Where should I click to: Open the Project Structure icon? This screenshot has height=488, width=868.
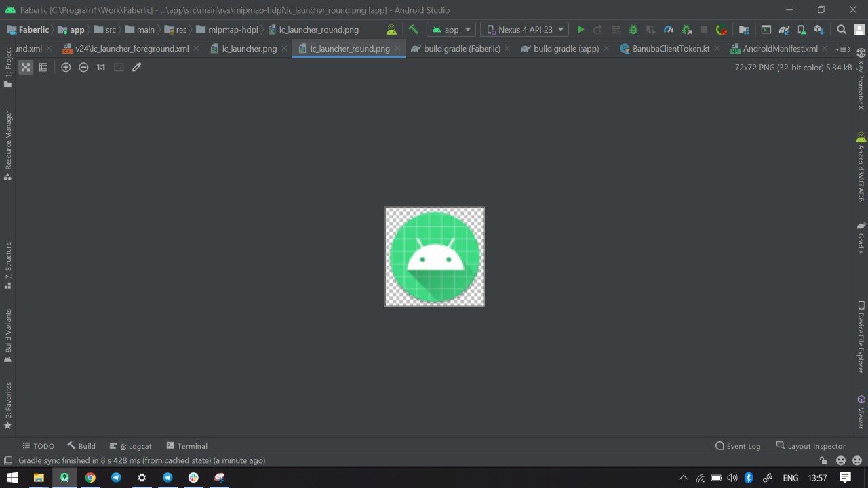coord(744,29)
